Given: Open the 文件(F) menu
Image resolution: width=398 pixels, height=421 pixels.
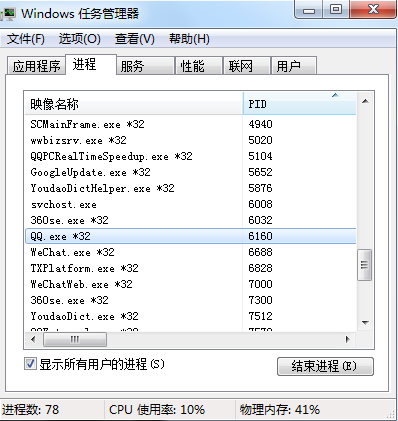Looking at the screenshot, I should (x=26, y=39).
